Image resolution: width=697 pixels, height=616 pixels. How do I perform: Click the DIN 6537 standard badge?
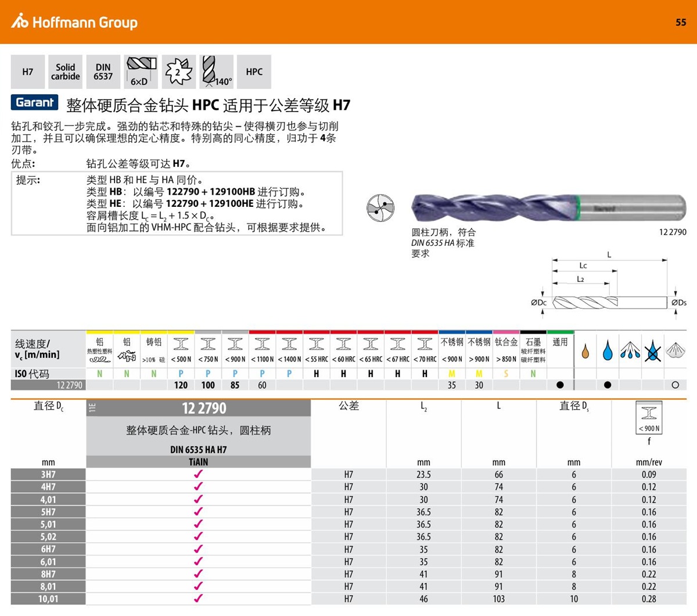[x=103, y=72]
